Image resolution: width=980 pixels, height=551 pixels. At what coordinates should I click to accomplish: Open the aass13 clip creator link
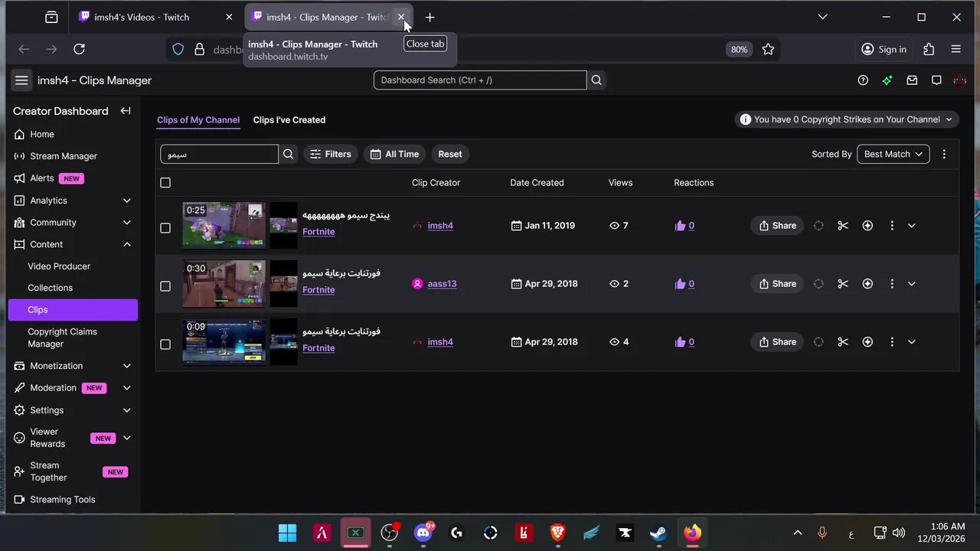click(x=442, y=284)
